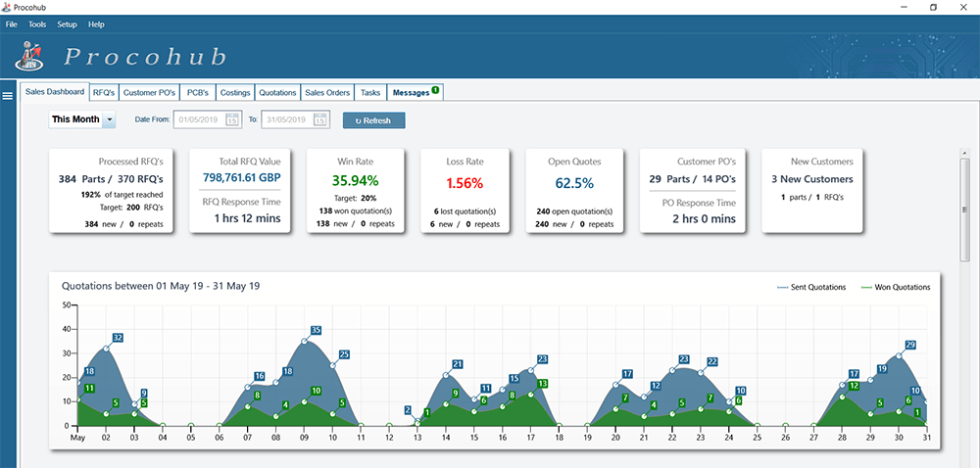Click the 240 open quotation(s) text

click(x=574, y=211)
